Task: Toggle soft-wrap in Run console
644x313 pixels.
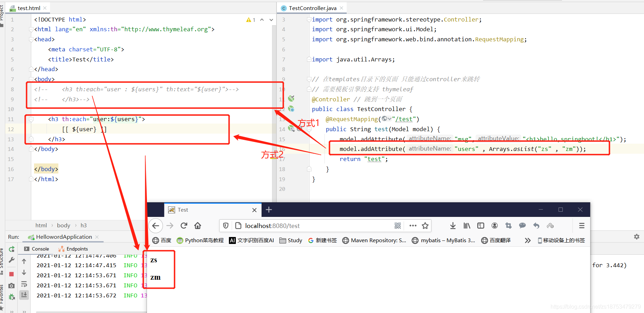Action: [x=24, y=284]
